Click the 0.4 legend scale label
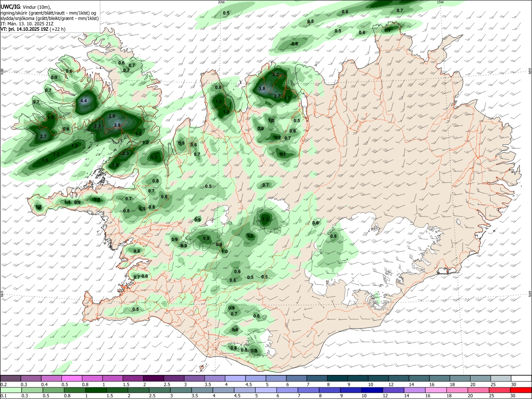 coord(44,384)
